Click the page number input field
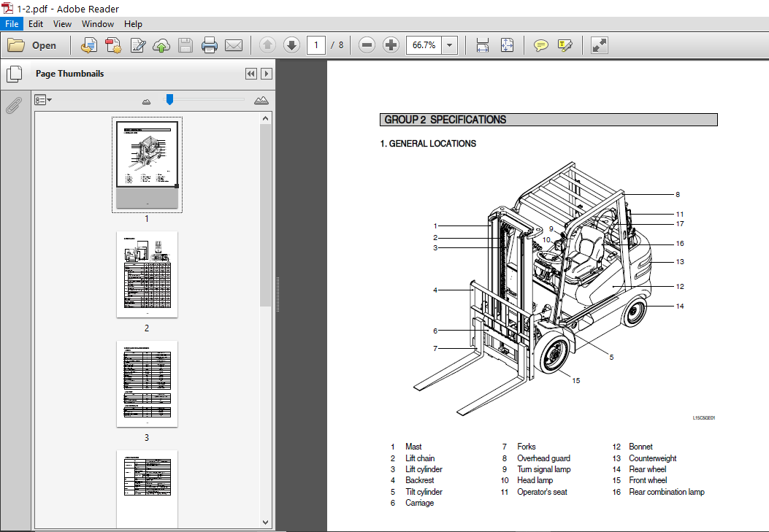This screenshot has width=769, height=532. (x=316, y=45)
